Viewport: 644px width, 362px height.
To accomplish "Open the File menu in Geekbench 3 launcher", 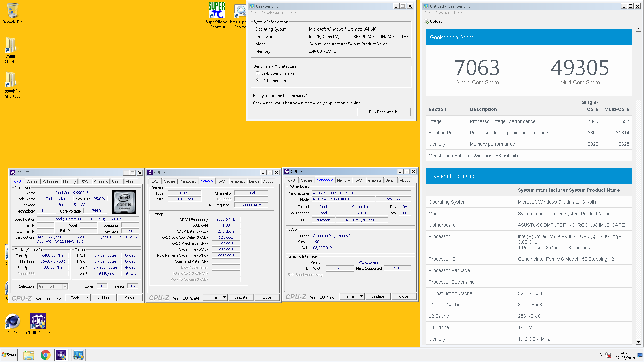I will (253, 13).
